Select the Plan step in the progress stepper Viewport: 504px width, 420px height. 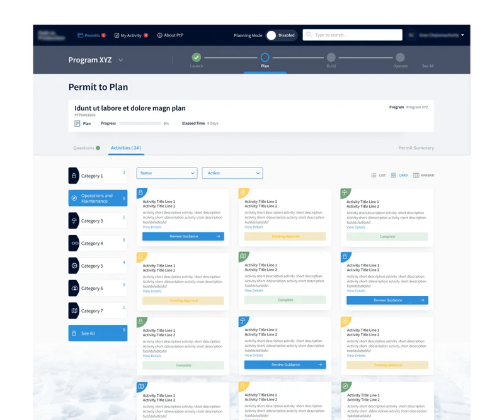click(265, 56)
